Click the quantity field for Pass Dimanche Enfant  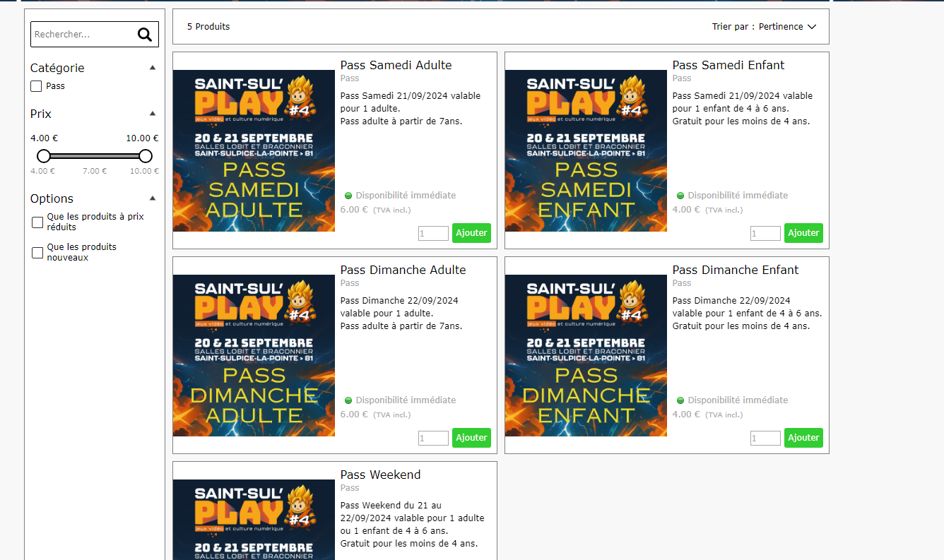pos(765,438)
